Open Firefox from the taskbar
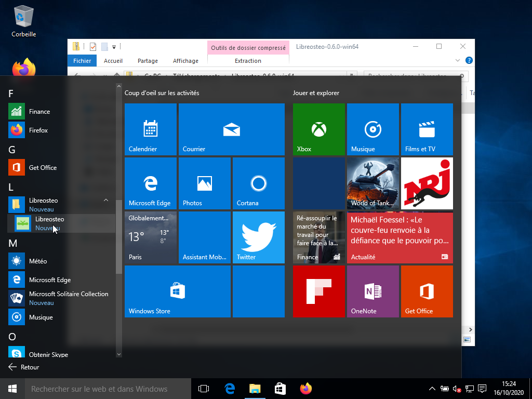 pos(305,389)
